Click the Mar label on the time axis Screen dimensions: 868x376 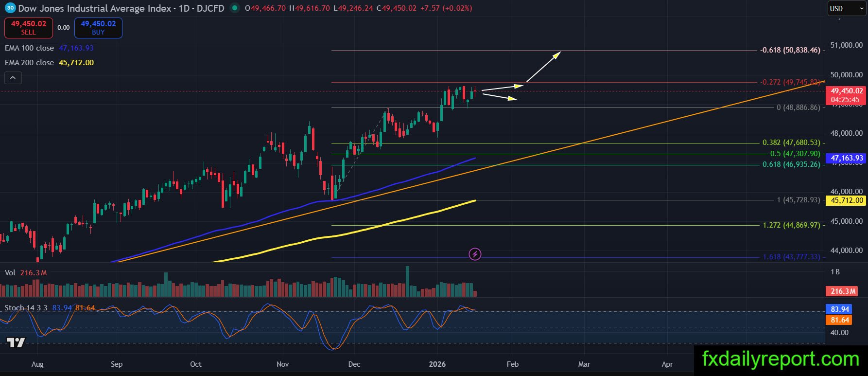(x=584, y=364)
